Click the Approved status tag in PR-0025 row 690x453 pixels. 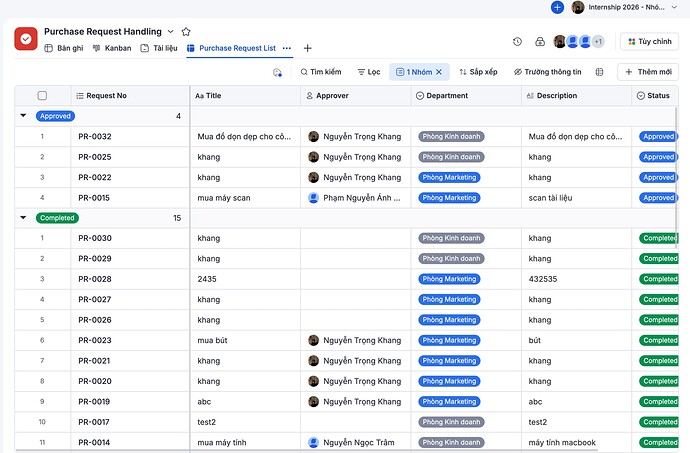click(658, 157)
